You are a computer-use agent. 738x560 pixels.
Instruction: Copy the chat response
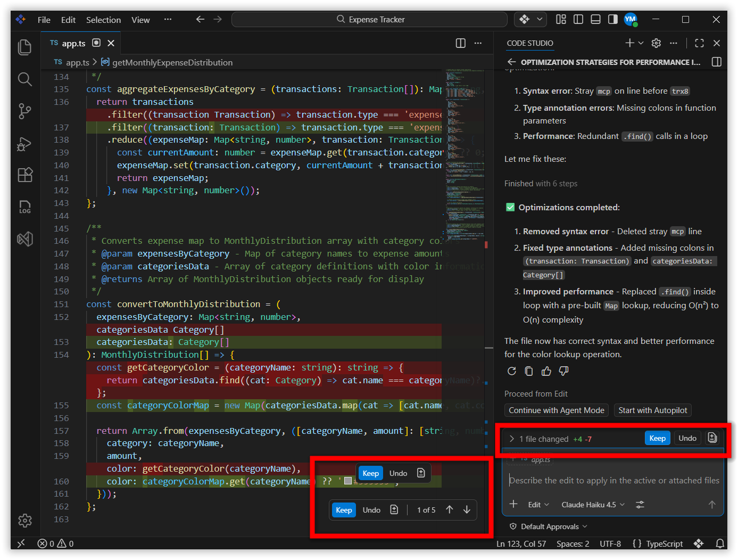point(529,371)
